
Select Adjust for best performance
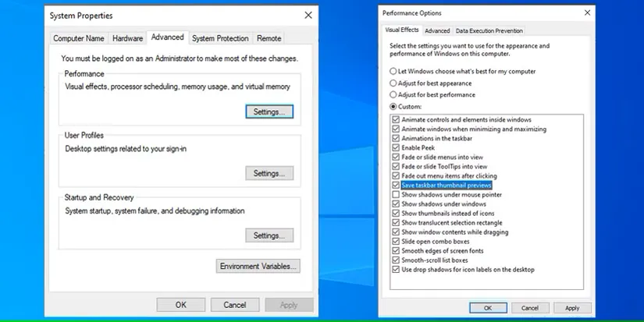[x=393, y=95]
